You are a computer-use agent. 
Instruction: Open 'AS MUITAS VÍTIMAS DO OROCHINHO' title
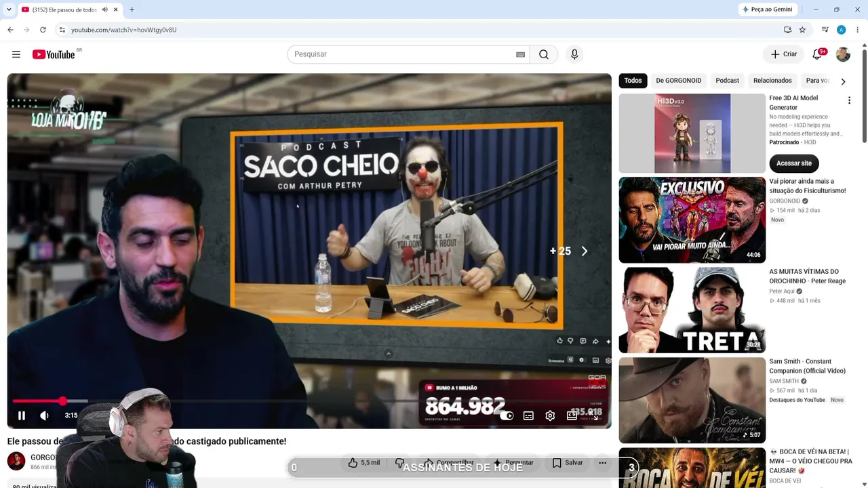pos(807,277)
